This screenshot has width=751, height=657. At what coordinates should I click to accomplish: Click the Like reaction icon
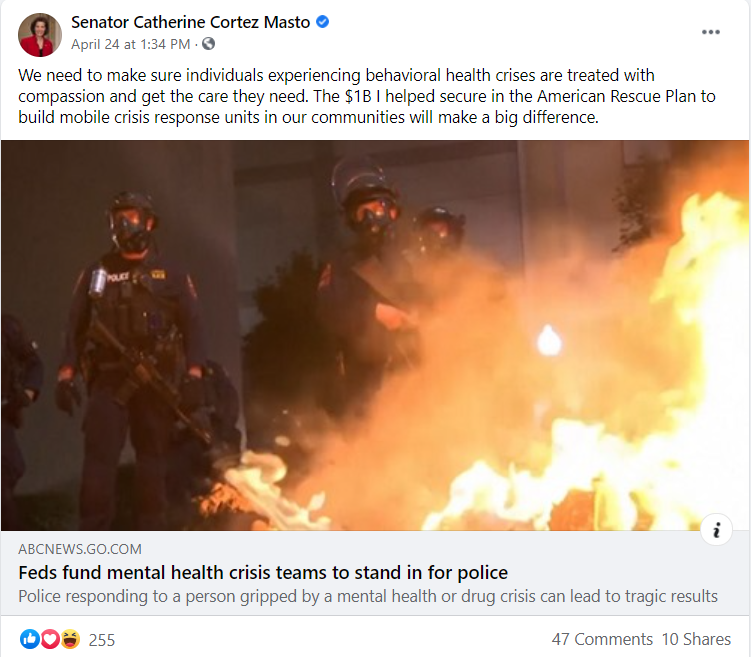[x=30, y=639]
